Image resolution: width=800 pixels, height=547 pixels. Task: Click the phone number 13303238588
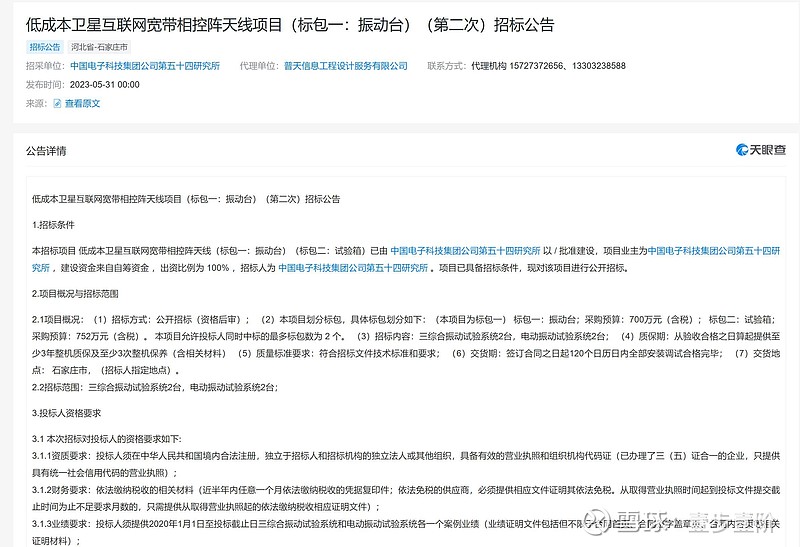599,66
